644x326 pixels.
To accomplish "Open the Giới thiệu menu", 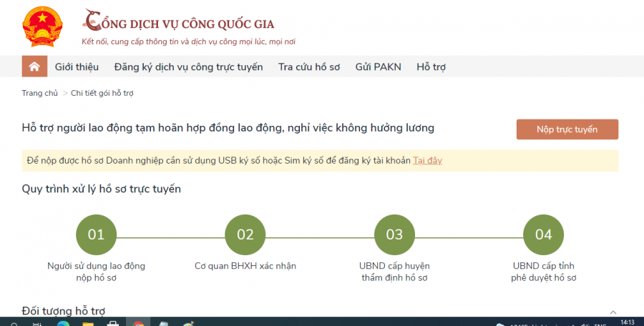I will [x=77, y=67].
